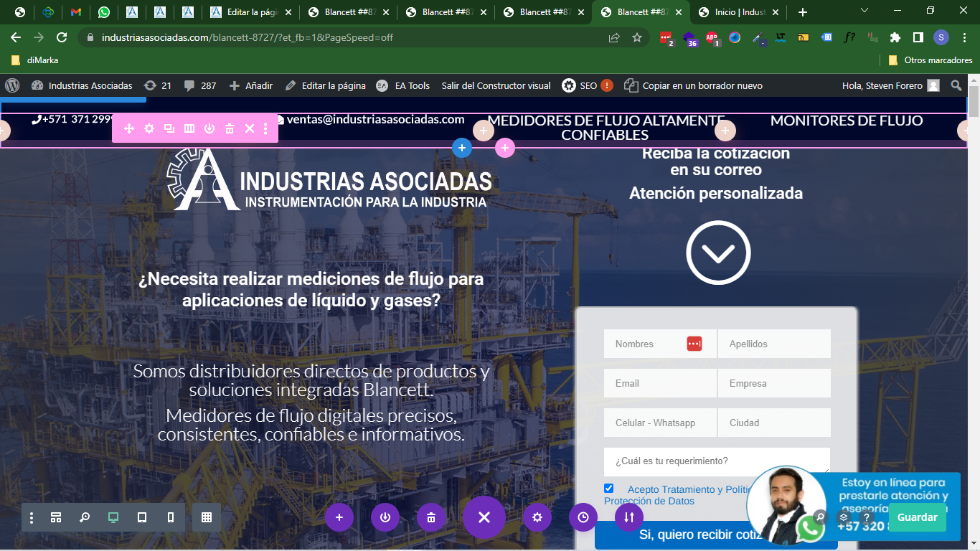Open Chrome extensions puzzle icon
Image resolution: width=980 pixels, height=551 pixels.
point(895,37)
